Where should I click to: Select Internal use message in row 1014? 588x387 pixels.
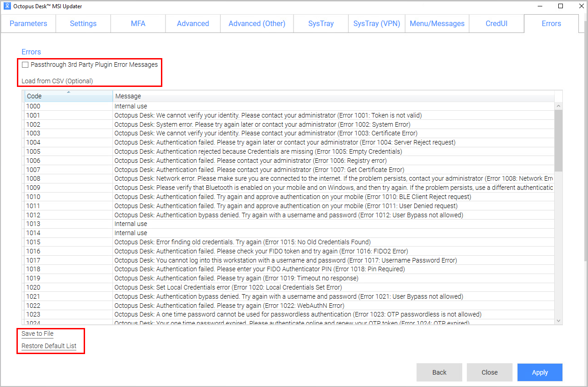[x=334, y=233]
